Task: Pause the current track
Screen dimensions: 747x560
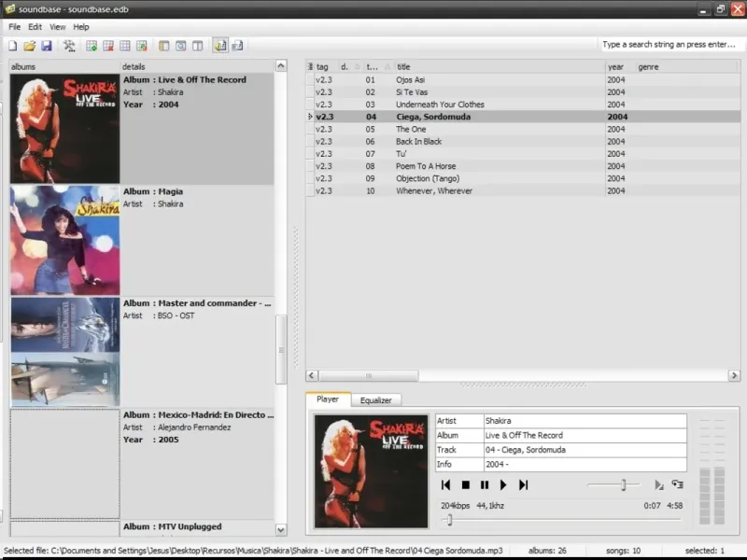Action: (484, 484)
